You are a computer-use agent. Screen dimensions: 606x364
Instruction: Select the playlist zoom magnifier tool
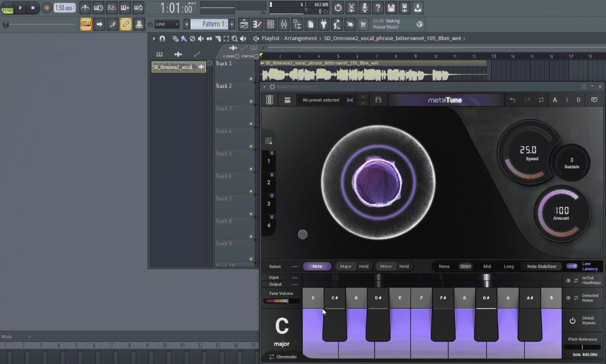235,39
